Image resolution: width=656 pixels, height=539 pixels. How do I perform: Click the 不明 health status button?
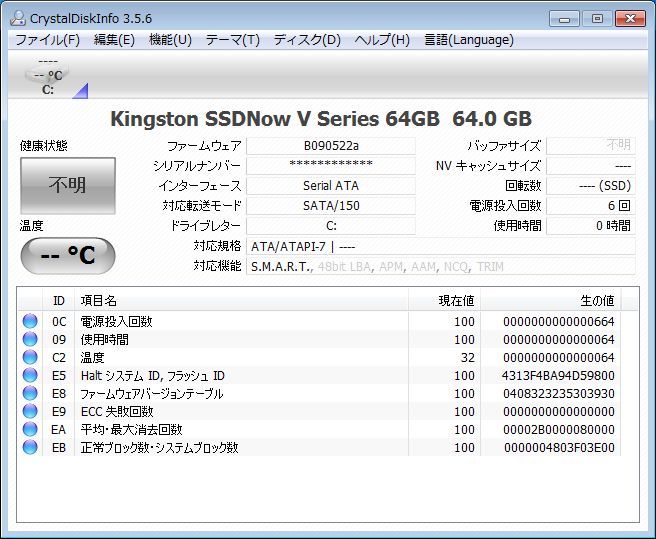(68, 185)
